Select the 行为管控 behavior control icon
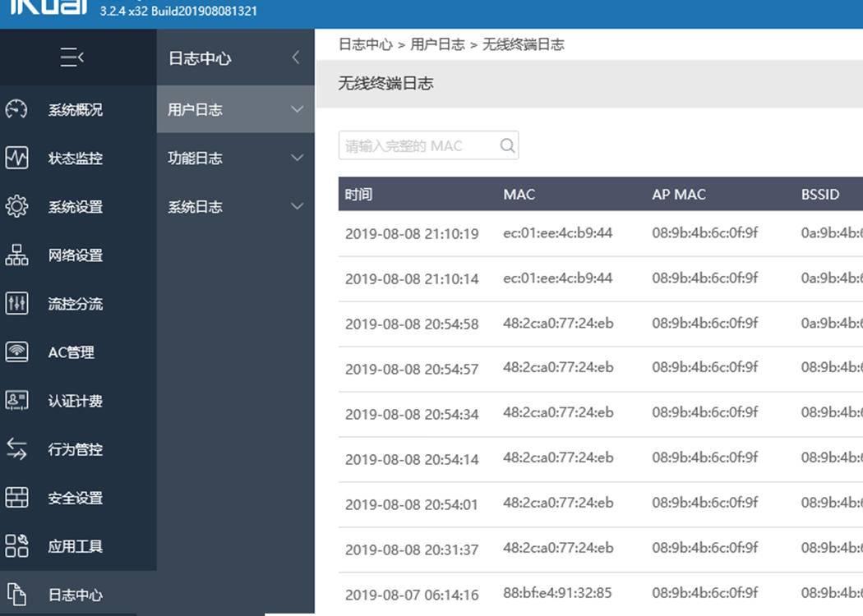Image resolution: width=863 pixels, height=616 pixels. [16, 448]
